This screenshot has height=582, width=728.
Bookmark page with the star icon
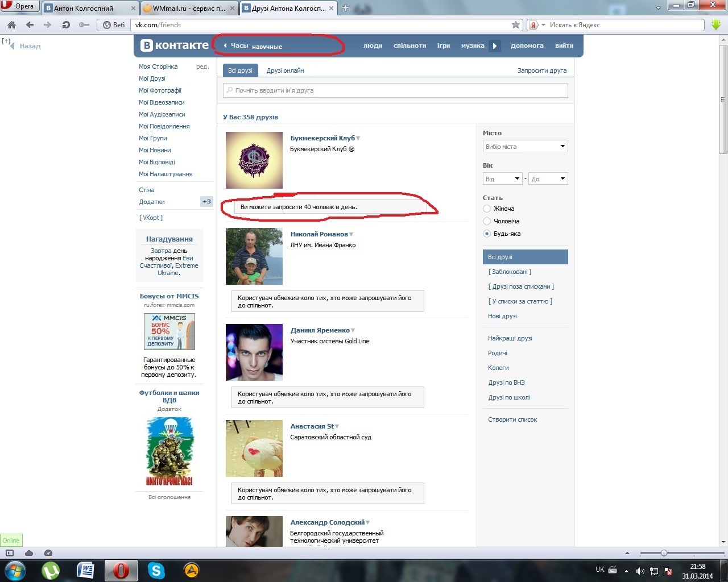[x=516, y=25]
